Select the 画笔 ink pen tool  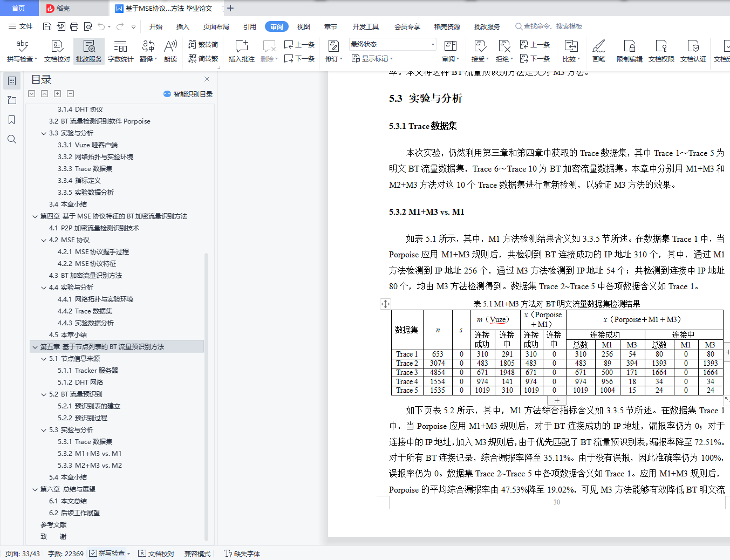pyautogui.click(x=598, y=51)
